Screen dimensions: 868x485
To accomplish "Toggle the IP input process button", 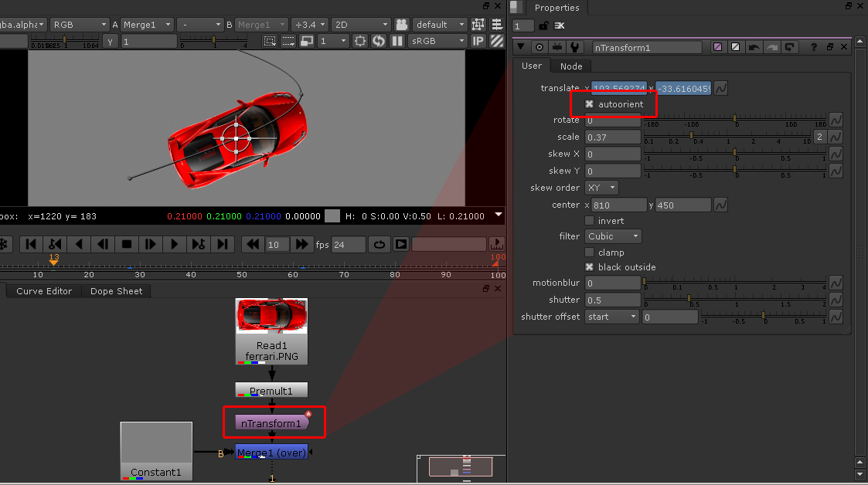I will point(478,41).
